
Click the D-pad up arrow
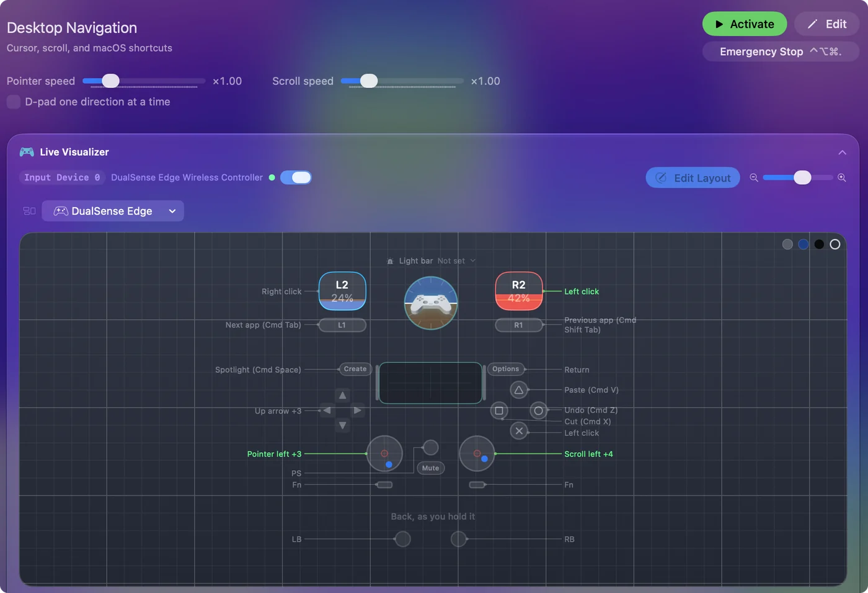[342, 395]
